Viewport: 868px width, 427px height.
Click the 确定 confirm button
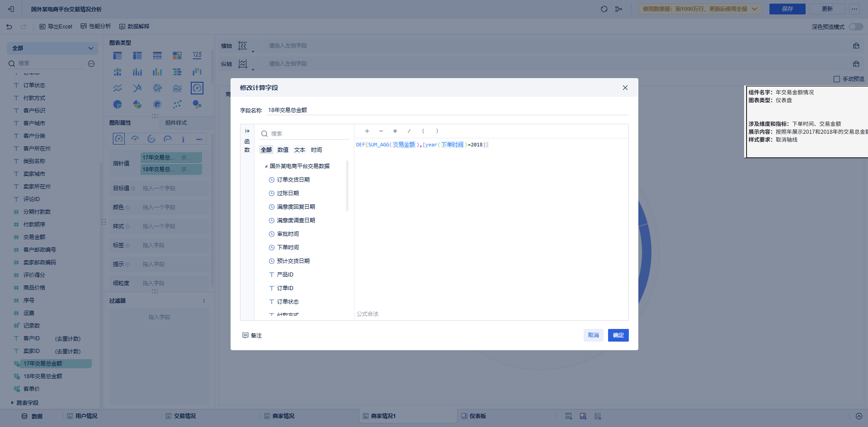pyautogui.click(x=618, y=335)
